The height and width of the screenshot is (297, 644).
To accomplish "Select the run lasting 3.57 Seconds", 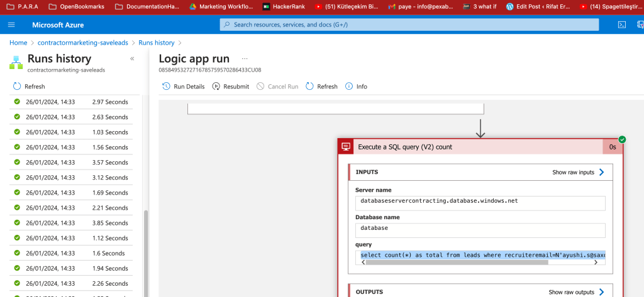I will [x=71, y=163].
